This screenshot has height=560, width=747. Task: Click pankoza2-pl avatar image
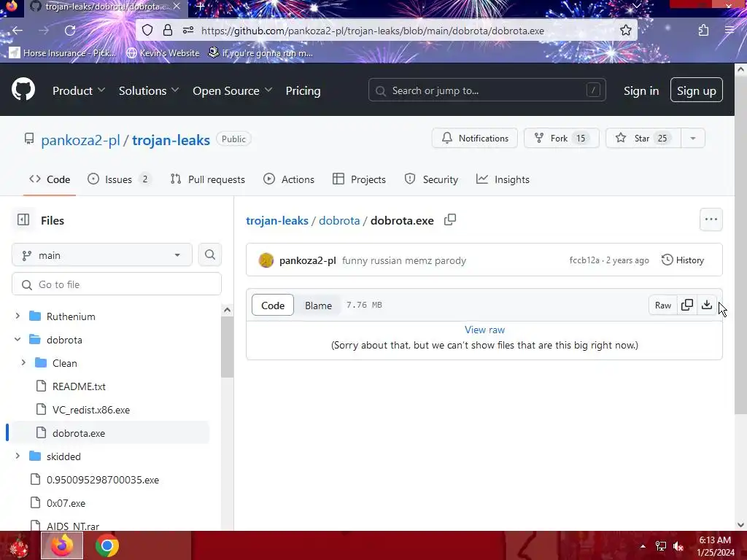click(266, 260)
